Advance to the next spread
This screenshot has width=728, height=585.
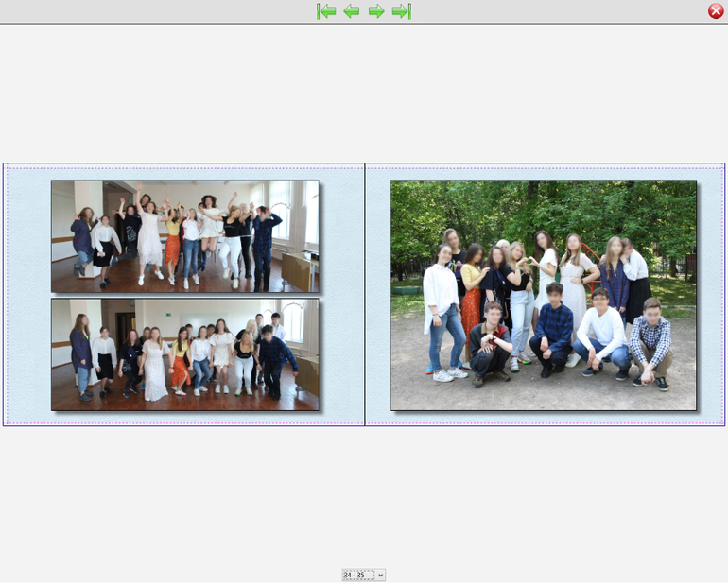(x=376, y=11)
